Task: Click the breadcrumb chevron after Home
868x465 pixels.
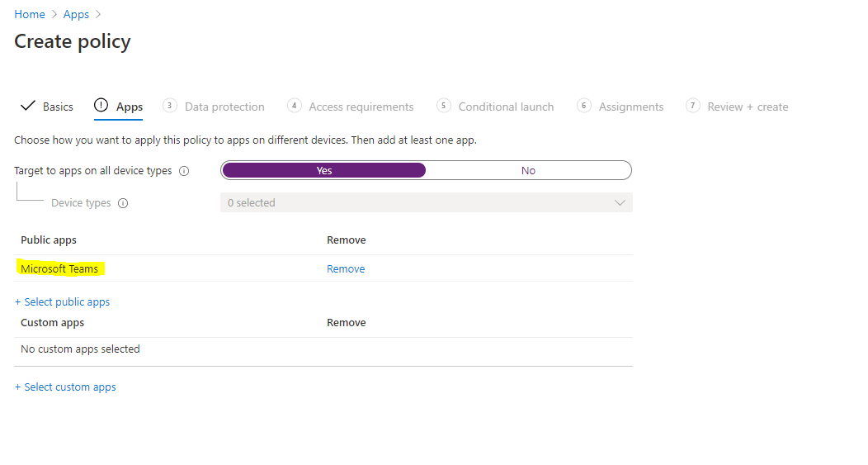Action: point(54,14)
